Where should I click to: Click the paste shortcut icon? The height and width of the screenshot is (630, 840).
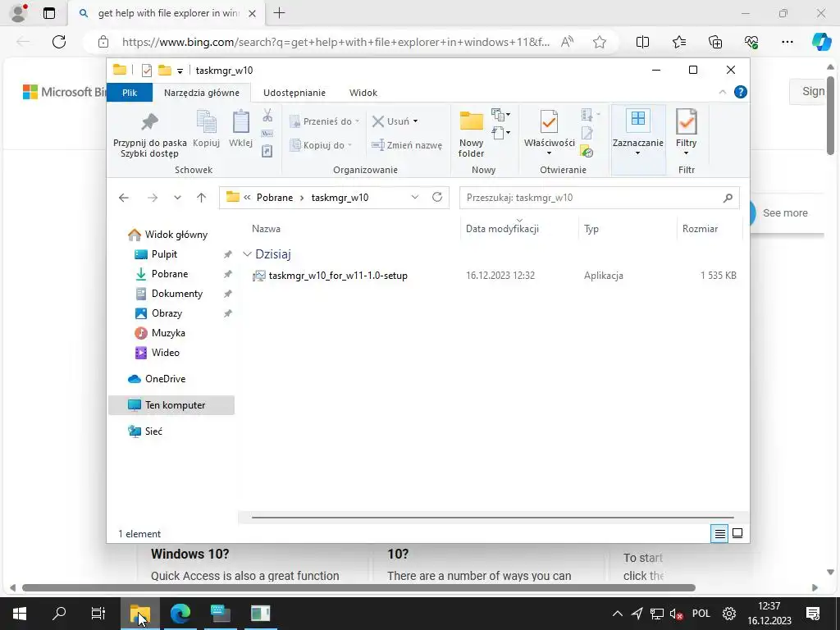(x=267, y=152)
